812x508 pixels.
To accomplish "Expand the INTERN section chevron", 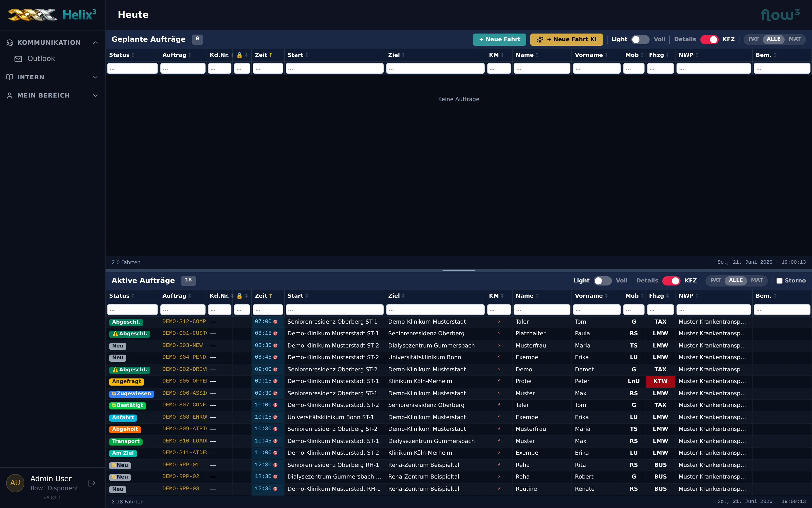I will click(95, 77).
